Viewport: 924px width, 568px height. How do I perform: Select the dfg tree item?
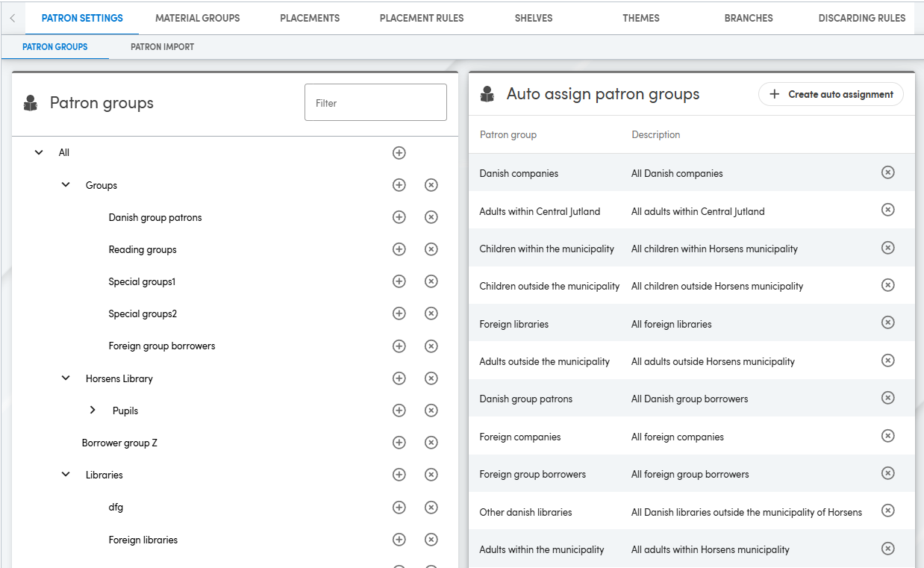(x=116, y=508)
